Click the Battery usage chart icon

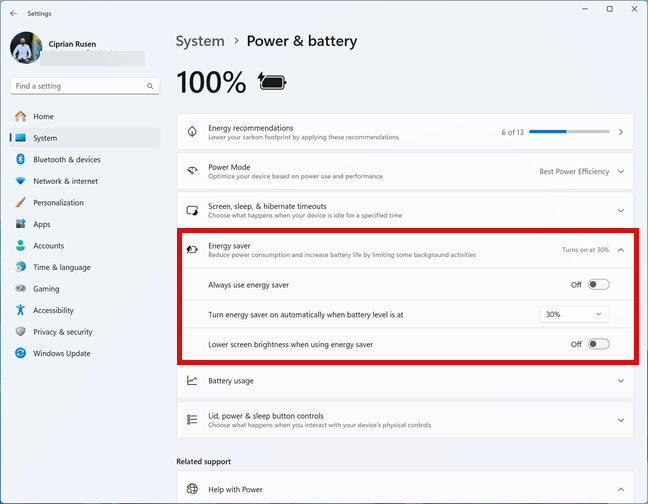pyautogui.click(x=192, y=380)
